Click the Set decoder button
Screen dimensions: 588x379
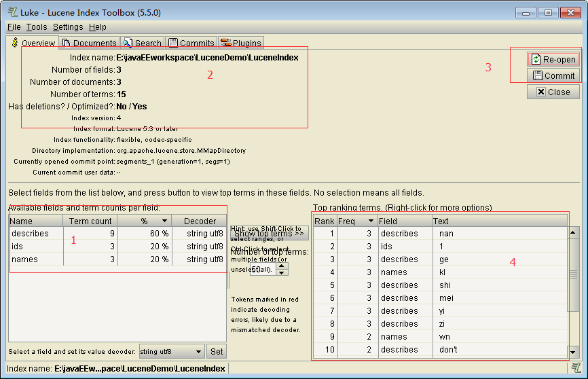217,351
